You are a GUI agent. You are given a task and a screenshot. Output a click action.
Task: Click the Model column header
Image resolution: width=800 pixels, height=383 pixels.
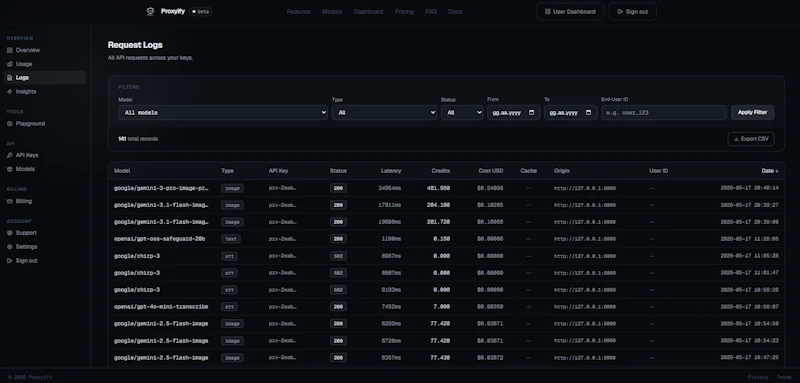(x=122, y=171)
